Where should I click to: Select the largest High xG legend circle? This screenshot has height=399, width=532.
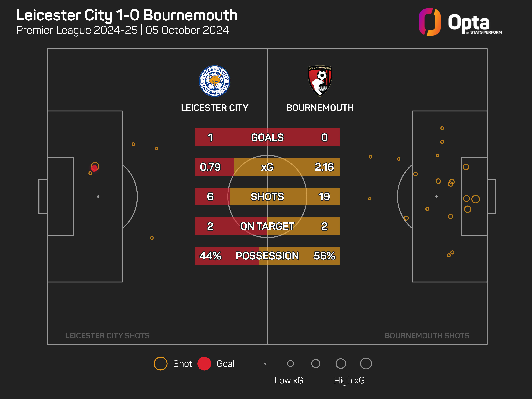click(x=366, y=363)
